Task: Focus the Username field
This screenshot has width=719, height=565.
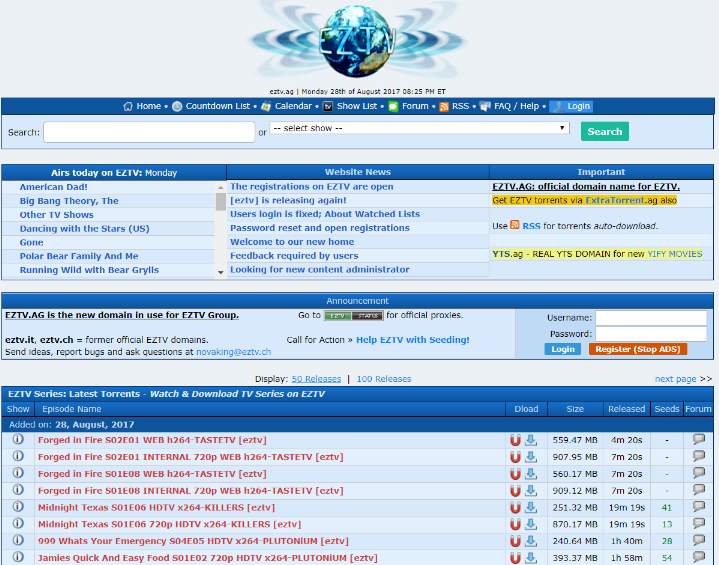Action: 651,317
